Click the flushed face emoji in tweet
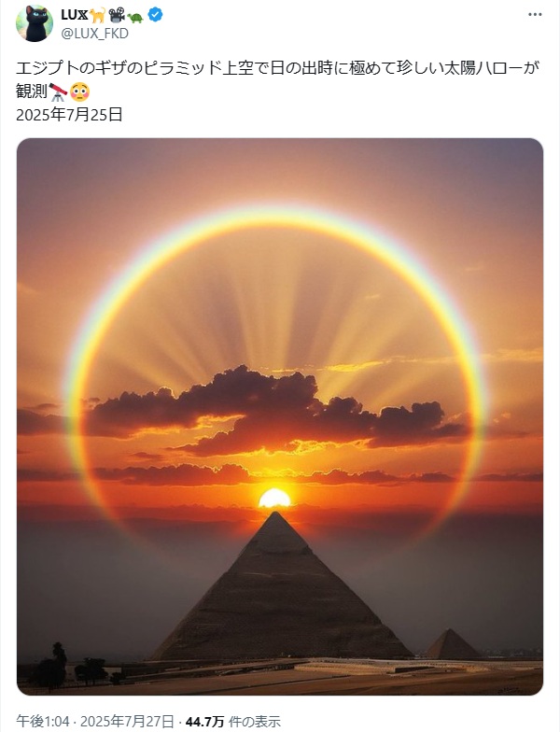The height and width of the screenshot is (732, 560). click(80, 91)
